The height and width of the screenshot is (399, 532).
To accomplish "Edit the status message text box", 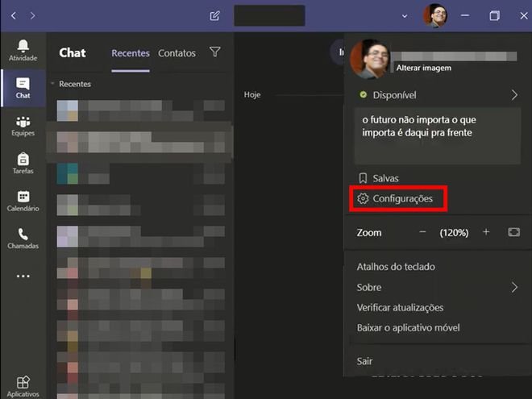I will pyautogui.click(x=438, y=135).
